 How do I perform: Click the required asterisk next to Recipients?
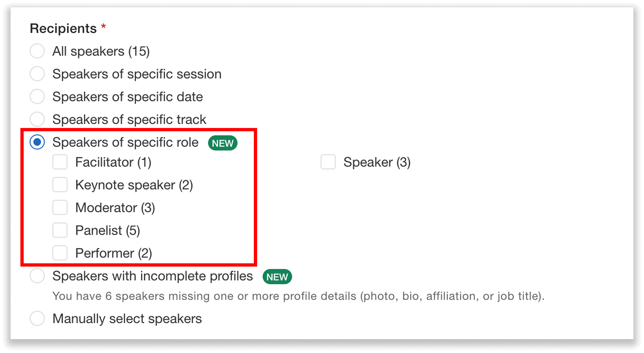[x=103, y=27]
